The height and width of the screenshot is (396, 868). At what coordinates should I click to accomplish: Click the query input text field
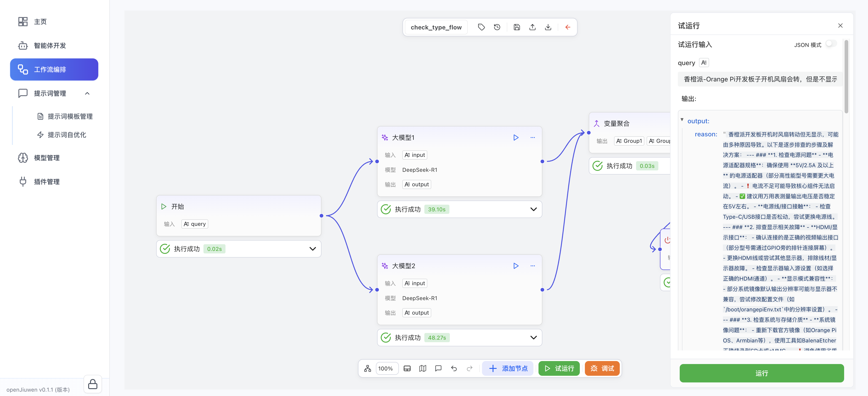pyautogui.click(x=760, y=79)
